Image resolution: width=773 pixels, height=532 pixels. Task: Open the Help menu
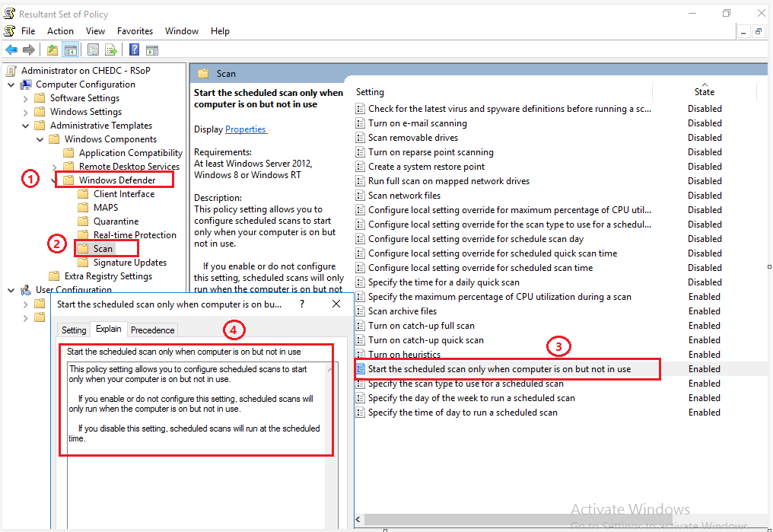click(220, 31)
